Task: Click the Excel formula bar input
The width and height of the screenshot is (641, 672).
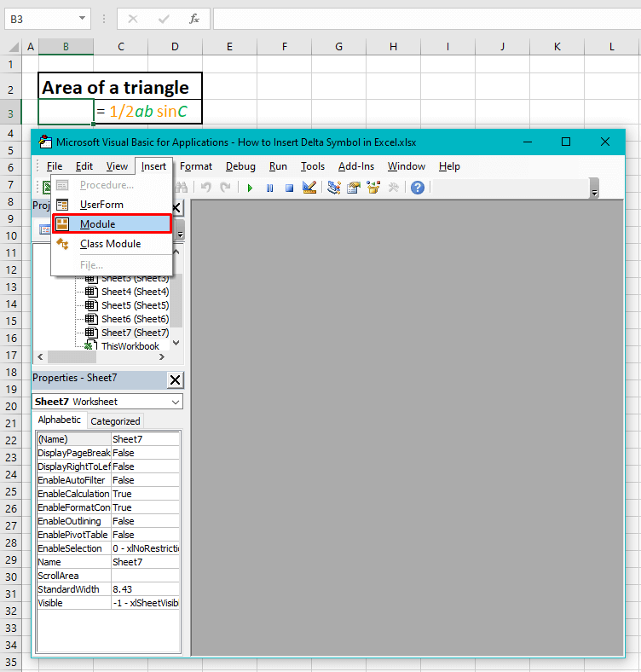Action: tap(427, 19)
